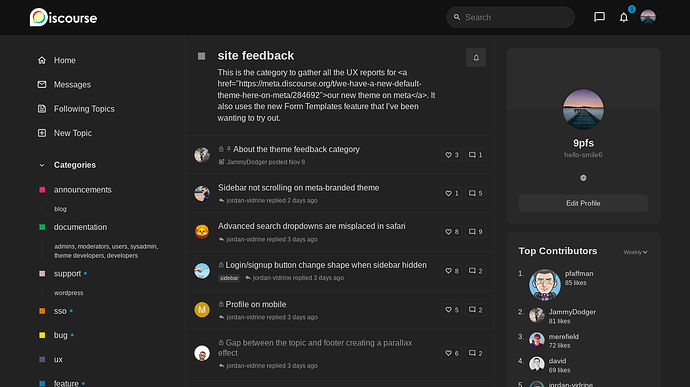The image size is (690, 387).
Task: Open the documentation category
Action: point(80,227)
